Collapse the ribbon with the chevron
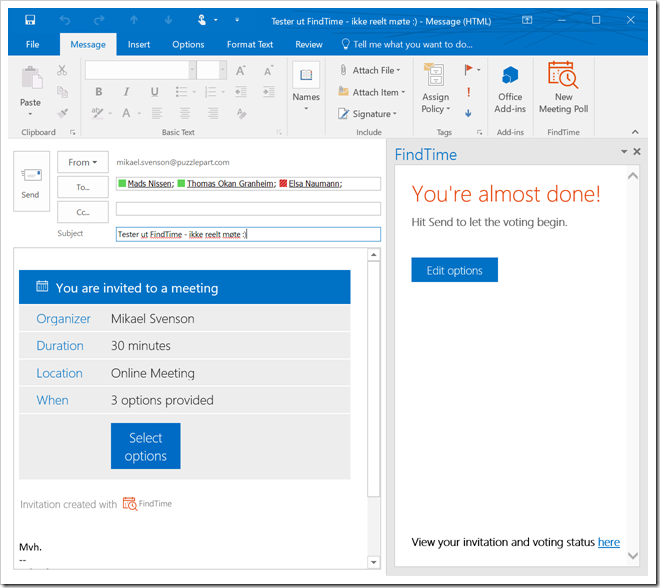660x588 pixels. 635,132
